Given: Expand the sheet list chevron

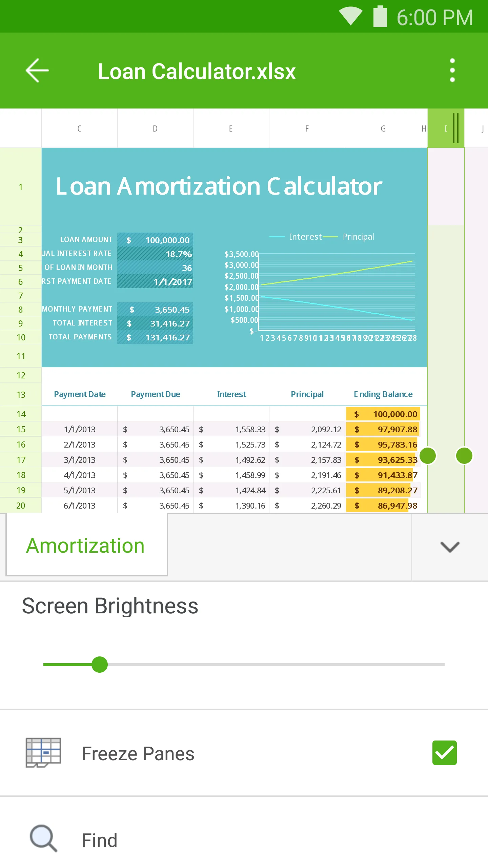Looking at the screenshot, I should click(x=450, y=547).
